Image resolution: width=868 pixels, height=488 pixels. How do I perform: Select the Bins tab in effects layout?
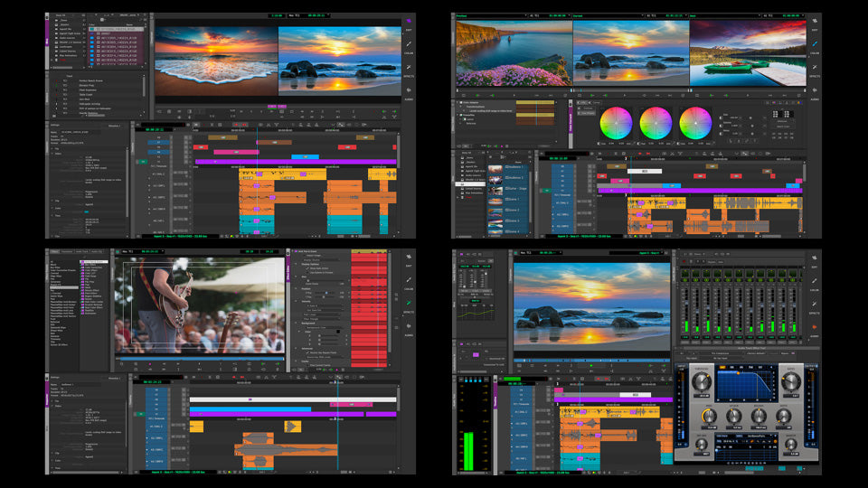tap(55, 252)
